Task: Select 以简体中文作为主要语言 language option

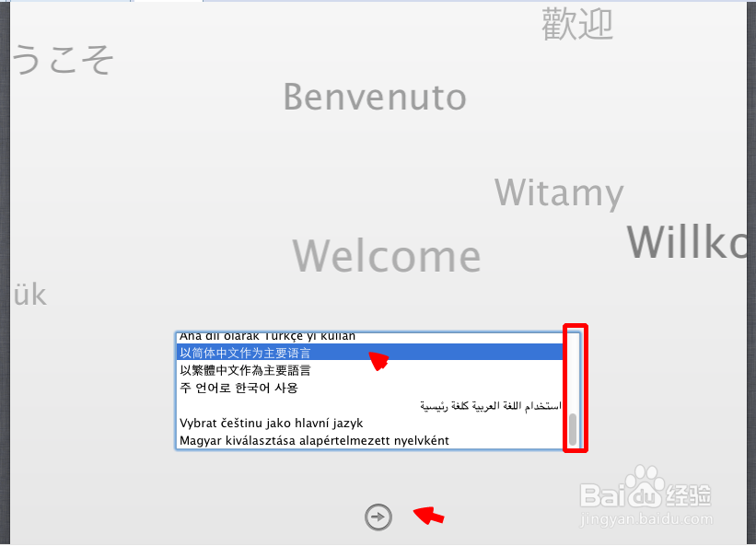Action: pyautogui.click(x=370, y=353)
